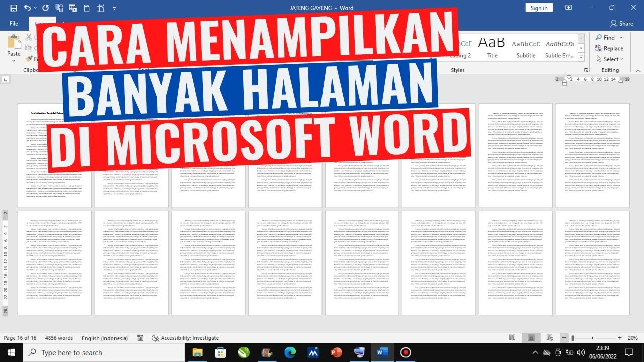Screen dimensions: 644x362
Task: Launch Microsoft Edge from the taskbar
Action: coord(290,352)
